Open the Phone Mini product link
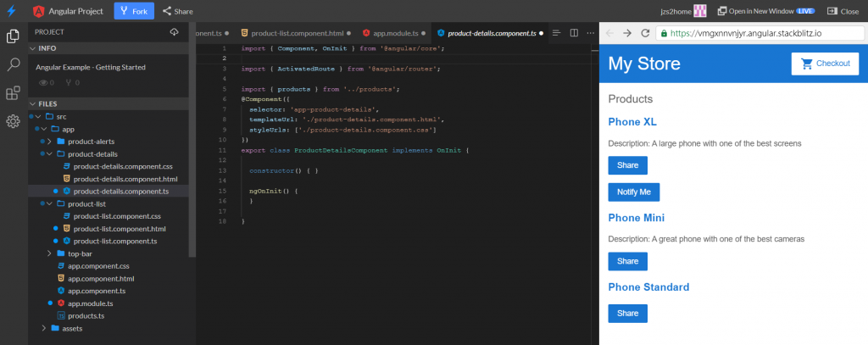Image resolution: width=868 pixels, height=345 pixels. pos(636,218)
